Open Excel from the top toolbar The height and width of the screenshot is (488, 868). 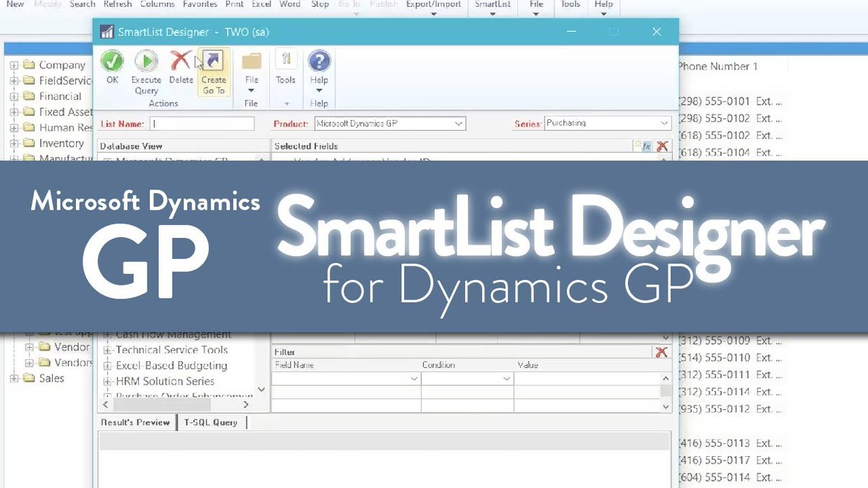(x=261, y=4)
